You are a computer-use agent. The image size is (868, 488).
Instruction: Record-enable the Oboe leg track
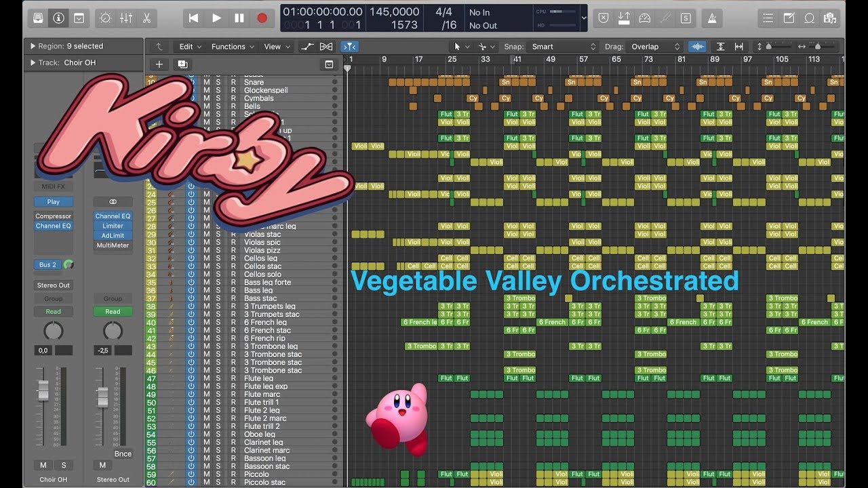pos(233,434)
